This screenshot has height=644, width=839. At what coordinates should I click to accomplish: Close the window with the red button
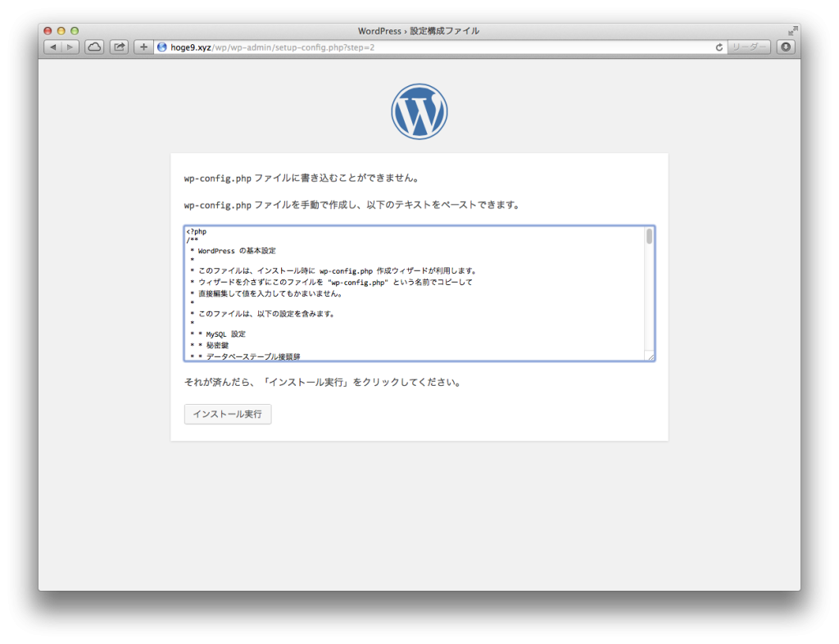[x=48, y=31]
